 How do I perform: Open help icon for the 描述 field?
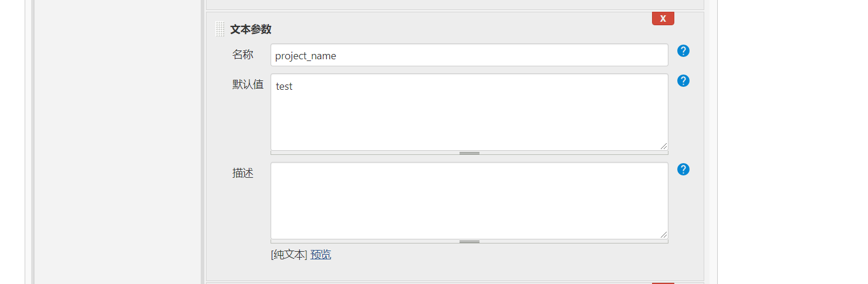(x=683, y=170)
